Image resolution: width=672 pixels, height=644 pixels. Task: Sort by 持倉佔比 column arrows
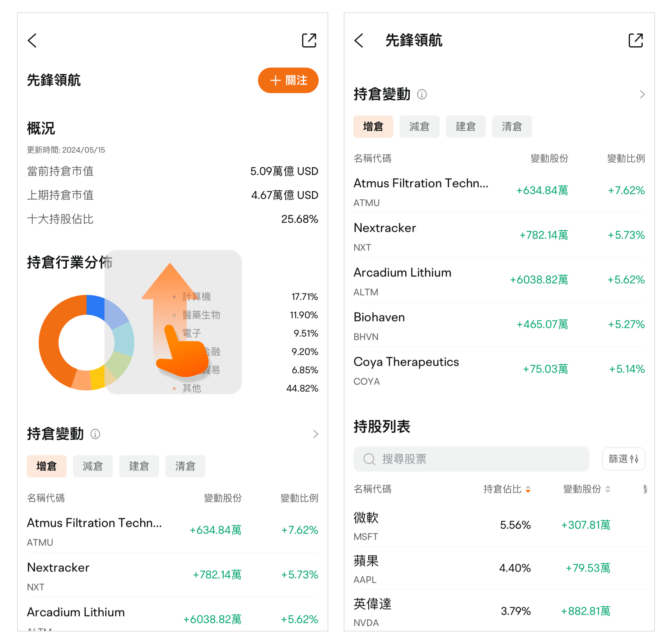(x=528, y=489)
